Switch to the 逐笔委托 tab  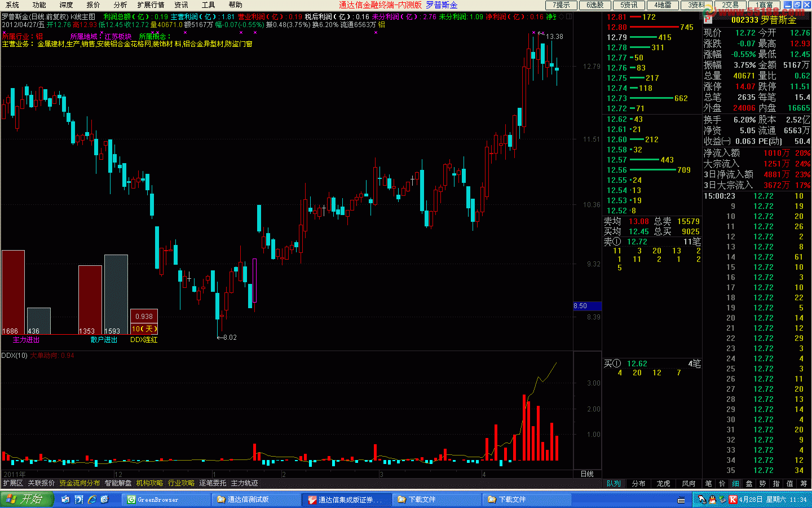[x=213, y=483]
